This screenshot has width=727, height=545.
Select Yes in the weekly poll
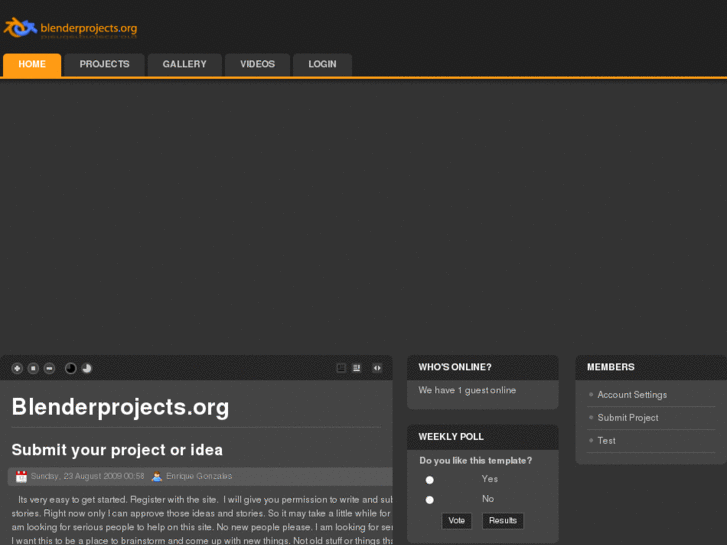(x=430, y=480)
